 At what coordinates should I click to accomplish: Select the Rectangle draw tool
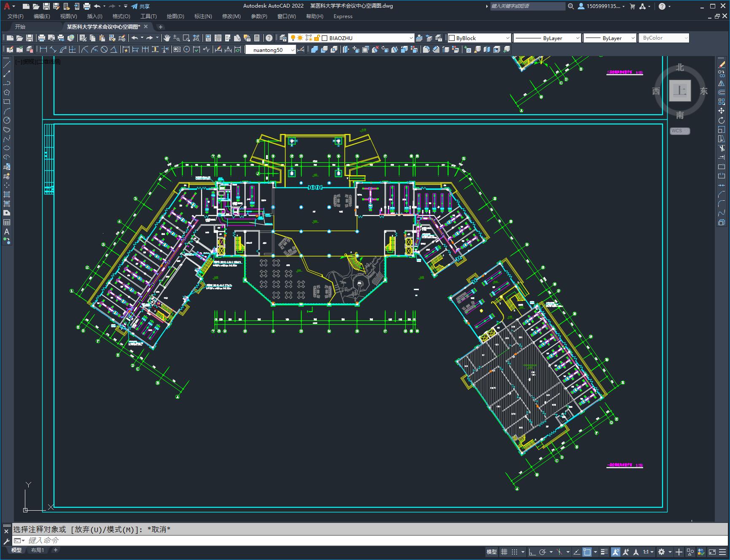7,102
